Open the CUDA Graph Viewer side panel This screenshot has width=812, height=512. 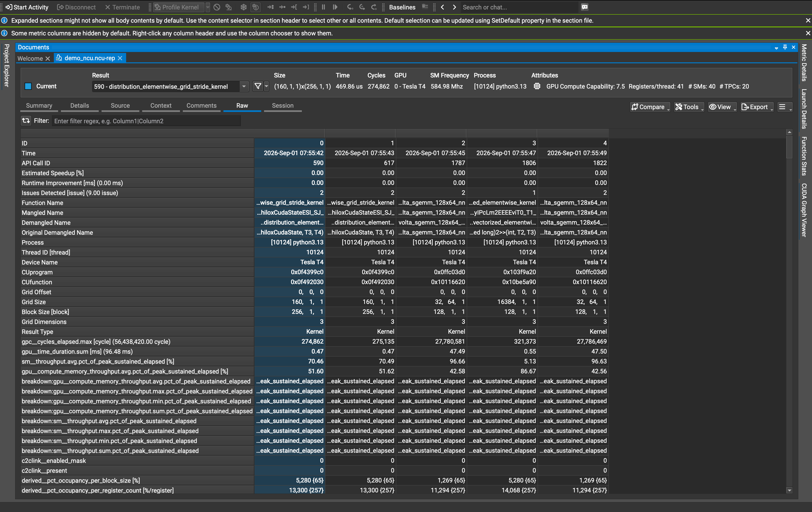coord(804,210)
